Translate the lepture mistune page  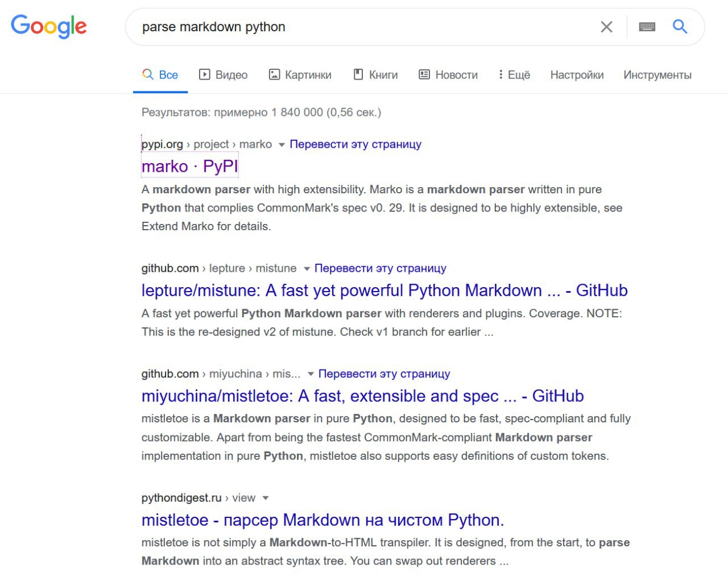[x=380, y=268]
